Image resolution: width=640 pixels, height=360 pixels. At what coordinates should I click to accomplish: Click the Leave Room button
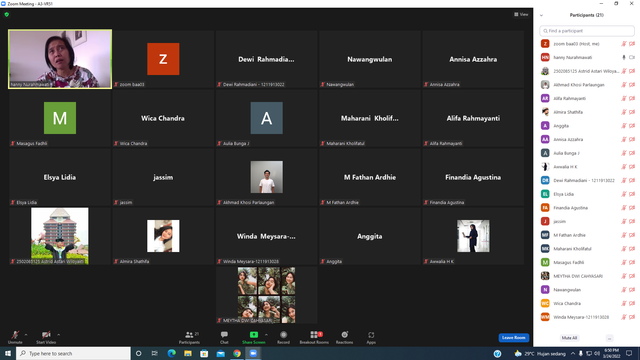click(x=513, y=338)
